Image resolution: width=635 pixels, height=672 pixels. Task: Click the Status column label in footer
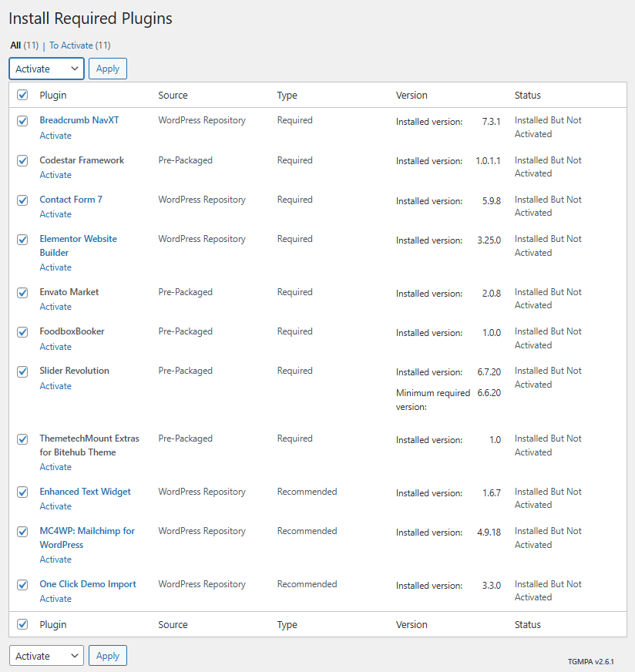tap(527, 624)
